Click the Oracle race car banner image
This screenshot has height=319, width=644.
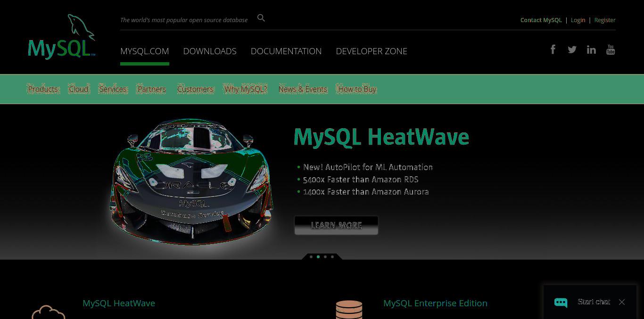[x=191, y=181]
